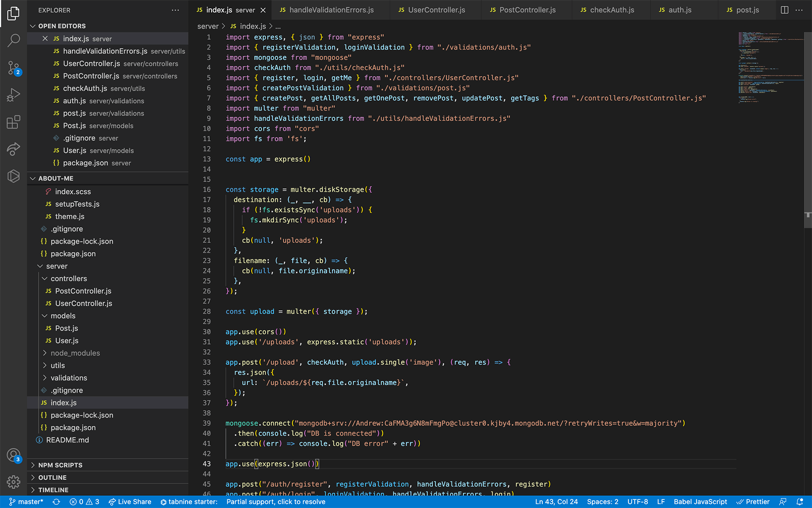
Task: Expand the Outline section
Action: point(107,477)
